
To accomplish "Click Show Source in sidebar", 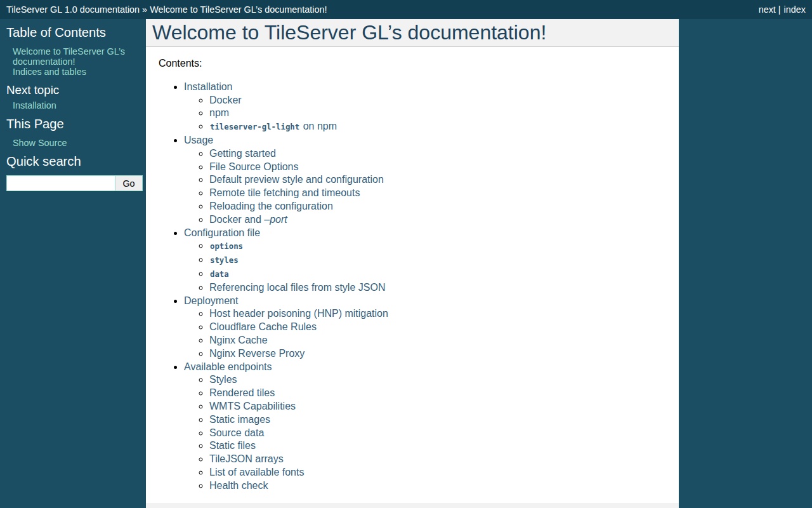I will tap(39, 143).
